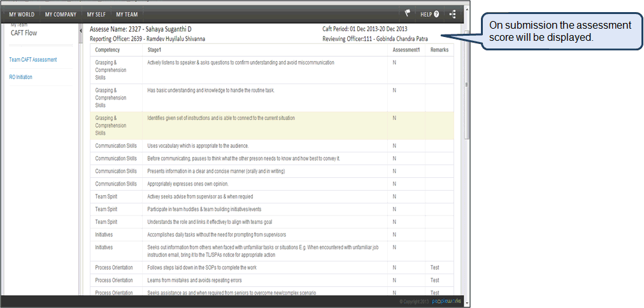Click Caft Period 01 Dec 2013-20 Dec 2013
Screen dimensions: 644x308
365,29
